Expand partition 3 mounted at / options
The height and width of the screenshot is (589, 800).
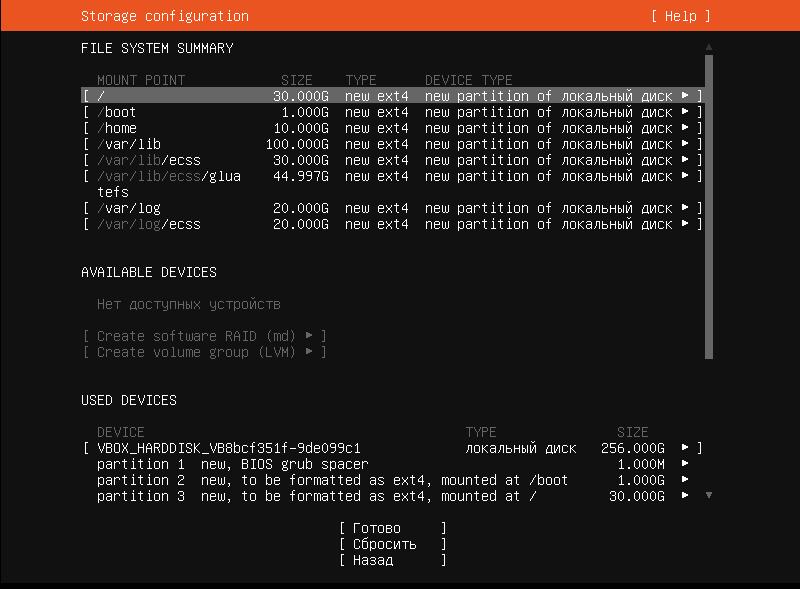click(685, 496)
